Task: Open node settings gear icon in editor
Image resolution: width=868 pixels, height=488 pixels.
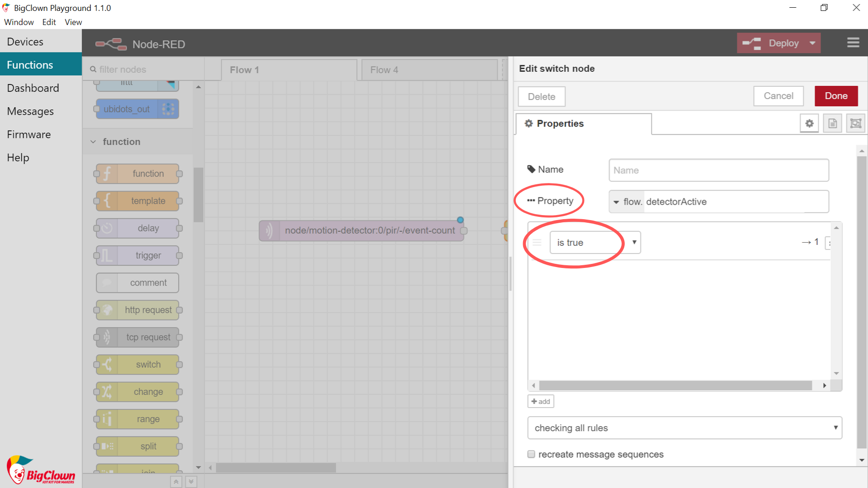Action: pyautogui.click(x=809, y=123)
